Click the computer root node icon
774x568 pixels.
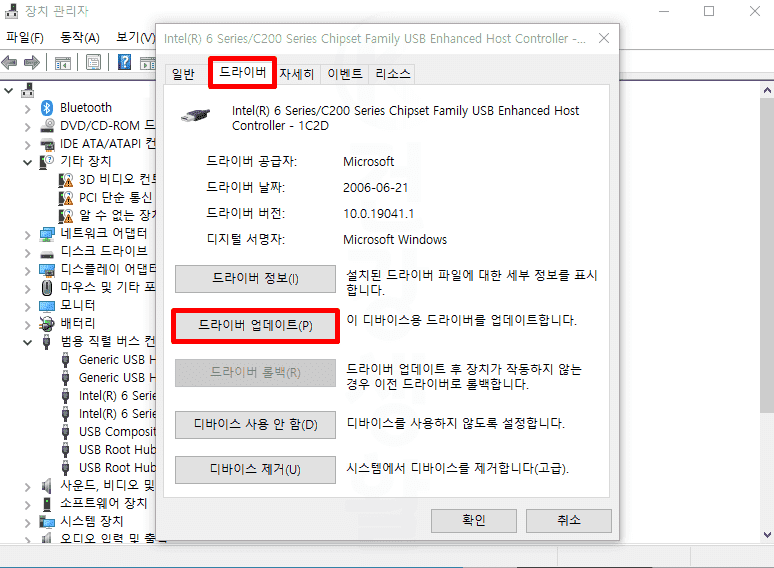click(x=28, y=90)
